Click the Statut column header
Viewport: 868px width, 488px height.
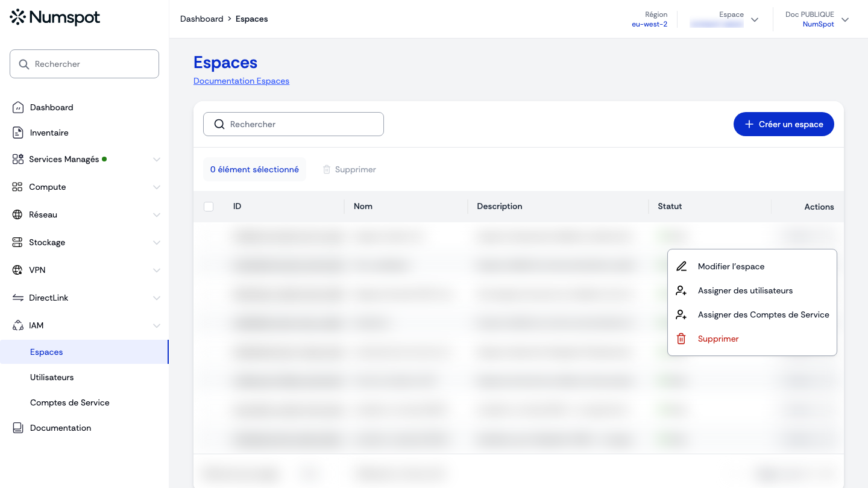click(x=670, y=206)
